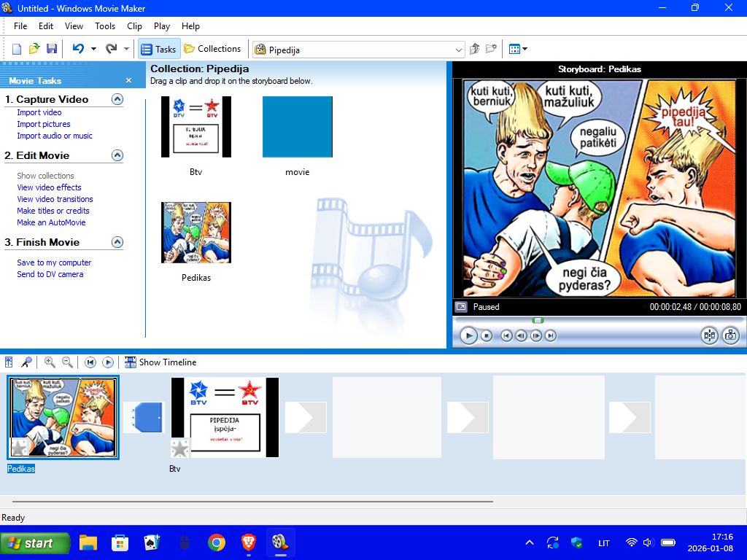Toggle the Tasks pane button
Screen dimensions: 747x560
(x=159, y=49)
